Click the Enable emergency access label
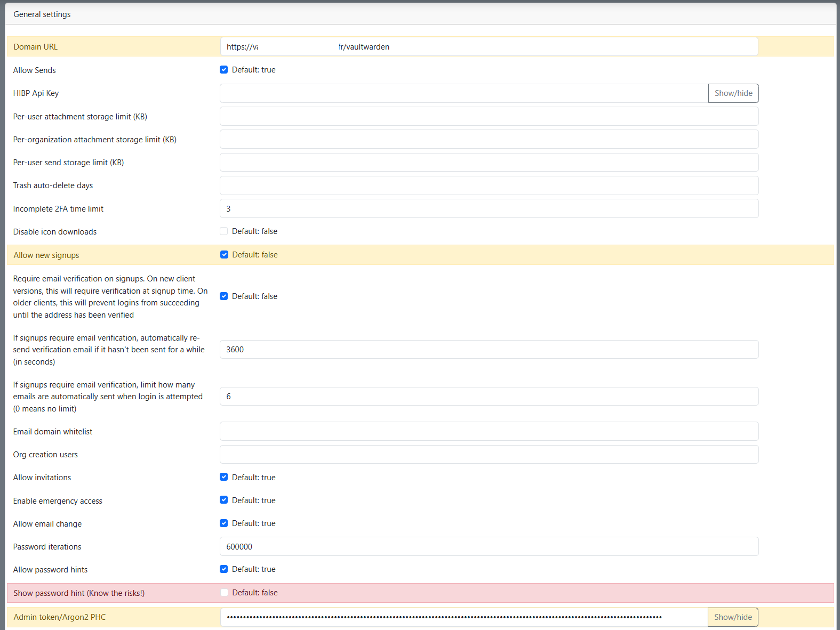This screenshot has height=630, width=840. (58, 501)
